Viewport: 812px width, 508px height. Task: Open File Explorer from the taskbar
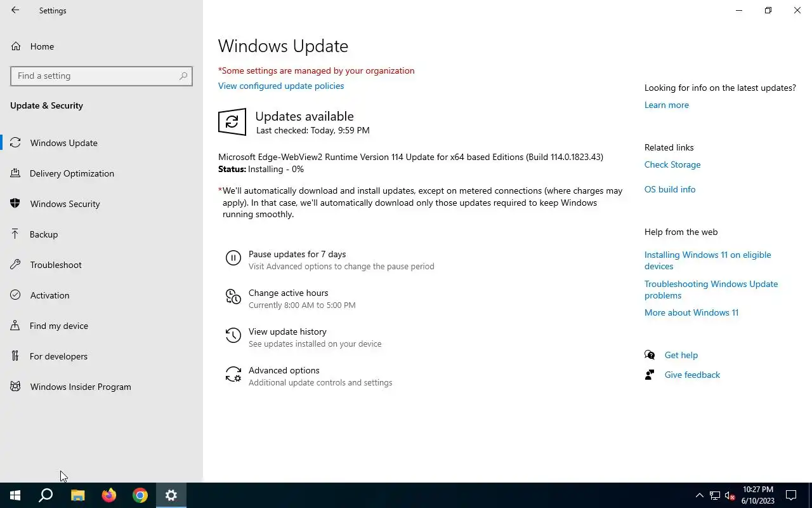click(77, 495)
